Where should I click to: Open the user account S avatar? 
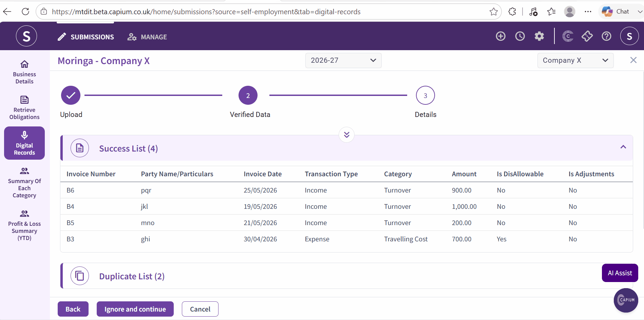coord(629,36)
